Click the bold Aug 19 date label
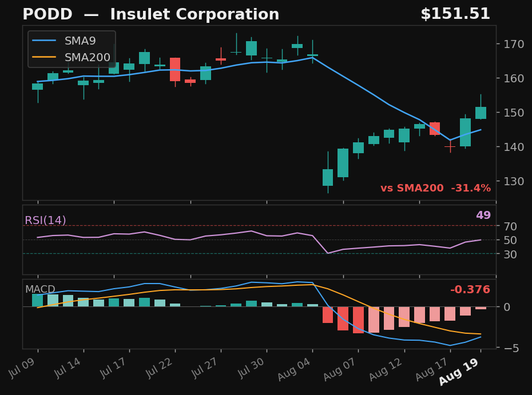The width and height of the screenshot is (532, 395). 459,372
